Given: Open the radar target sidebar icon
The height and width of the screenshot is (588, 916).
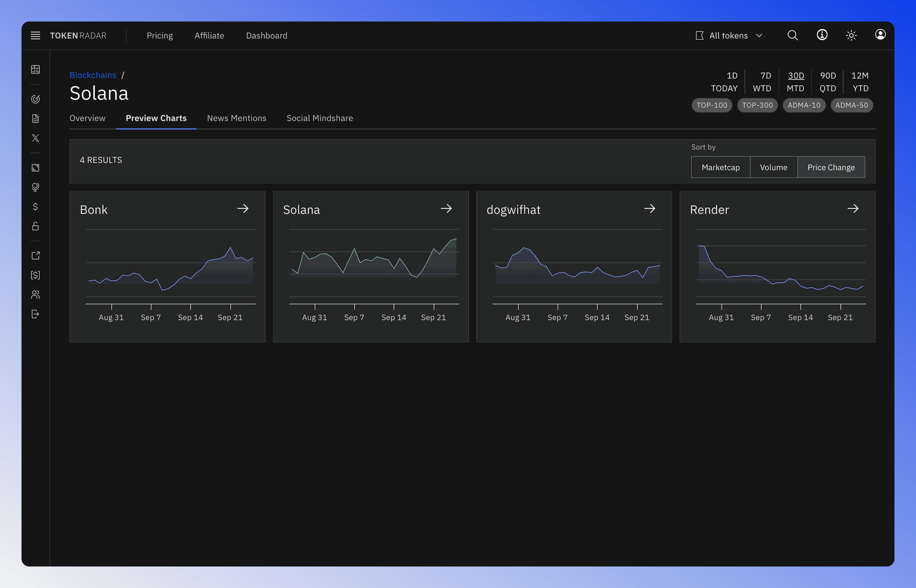Looking at the screenshot, I should point(35,99).
